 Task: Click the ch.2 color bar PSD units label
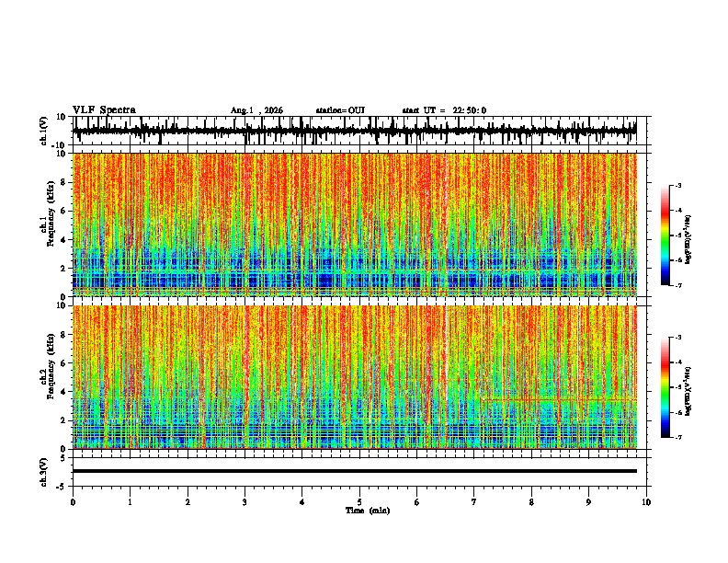688,391
